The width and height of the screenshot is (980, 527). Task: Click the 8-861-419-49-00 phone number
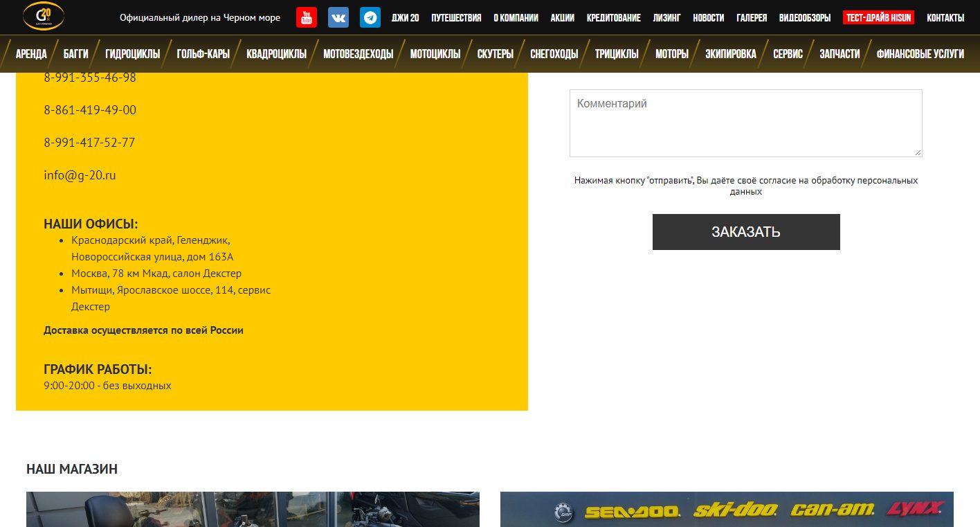[90, 110]
